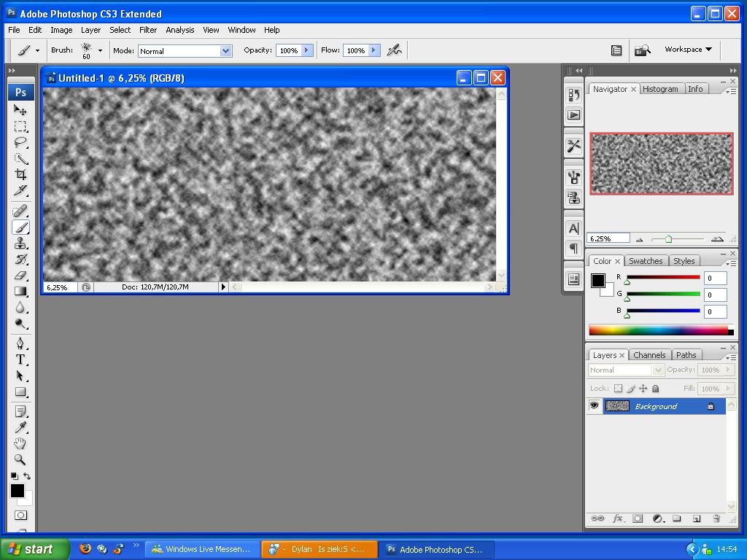The width and height of the screenshot is (747, 560).
Task: Activate the Horizontal Type tool
Action: pyautogui.click(x=20, y=359)
